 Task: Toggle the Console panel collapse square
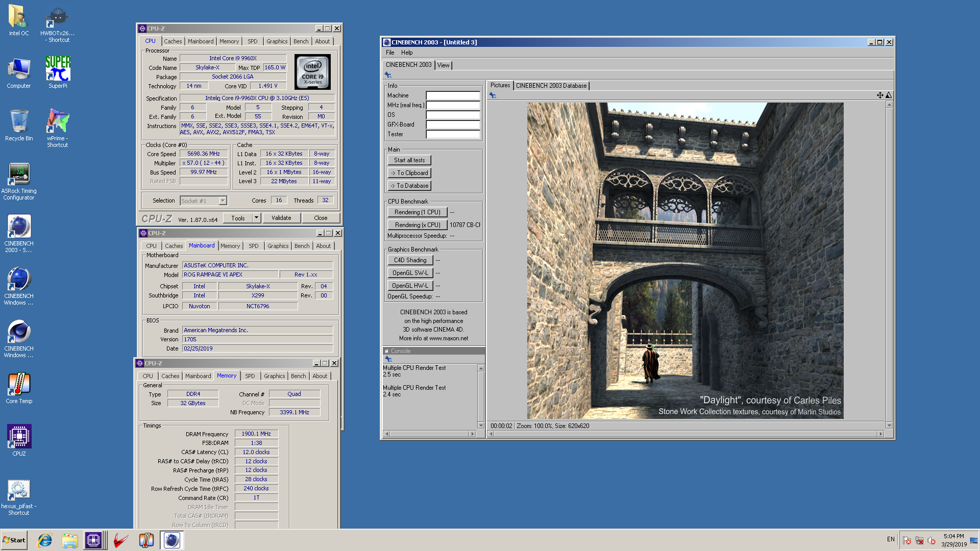[386, 351]
